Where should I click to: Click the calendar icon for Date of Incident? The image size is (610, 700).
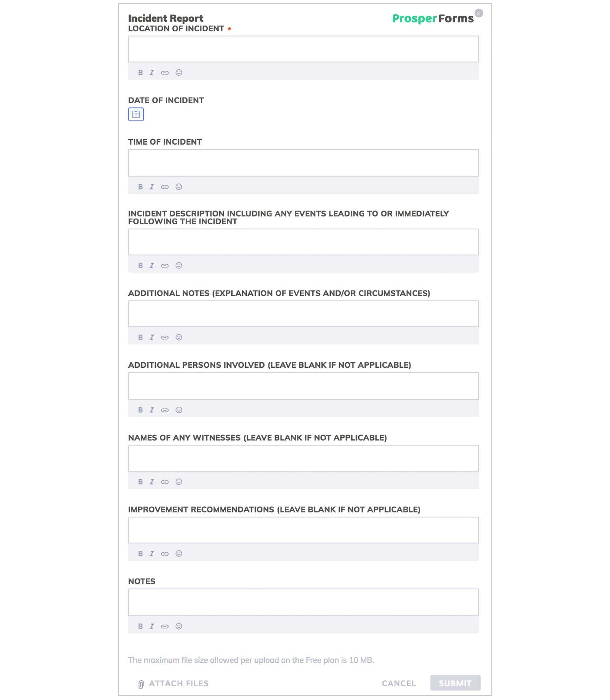136,114
